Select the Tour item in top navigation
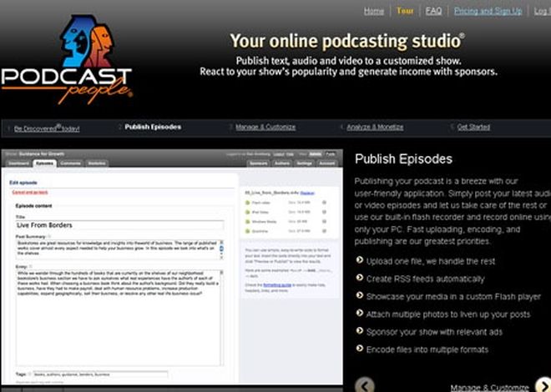Viewport: 551px width, 392px height. (x=405, y=11)
